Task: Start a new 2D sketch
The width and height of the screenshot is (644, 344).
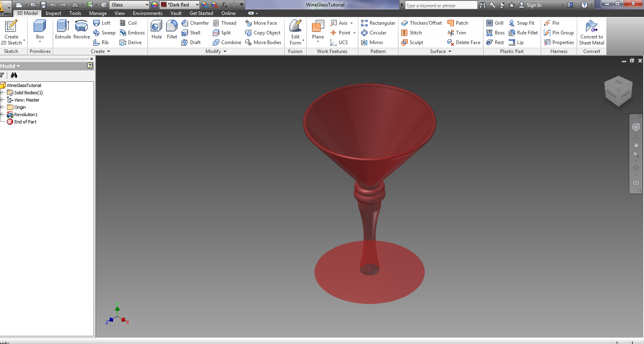Action: [11, 32]
